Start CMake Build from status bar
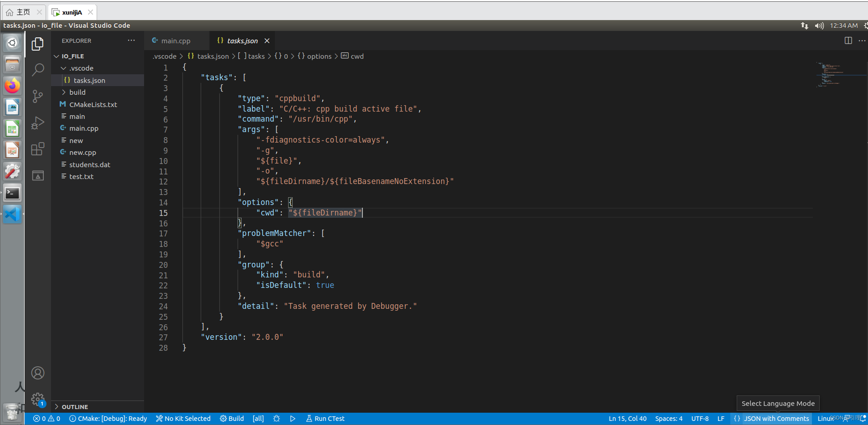The width and height of the screenshot is (868, 425). [232, 418]
